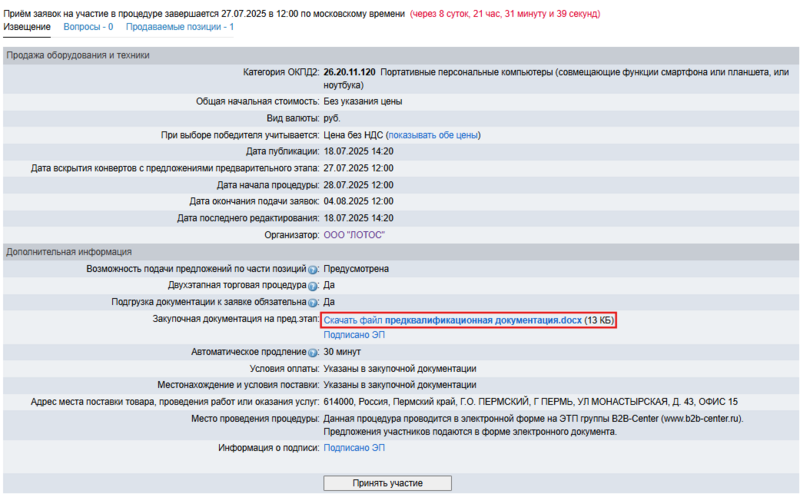Open 'Подписано ЭП' in 'Информация о подписи' row

354,448
